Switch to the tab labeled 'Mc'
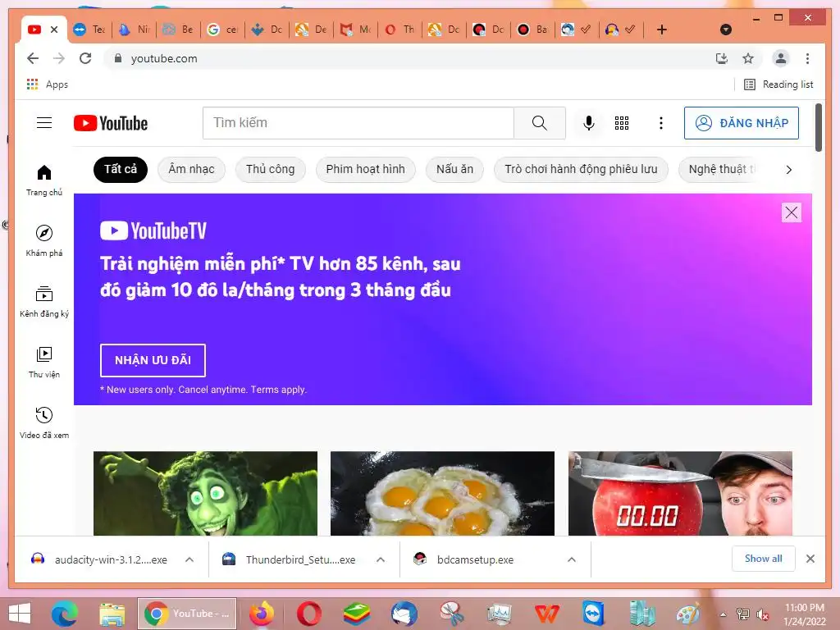 point(355,30)
